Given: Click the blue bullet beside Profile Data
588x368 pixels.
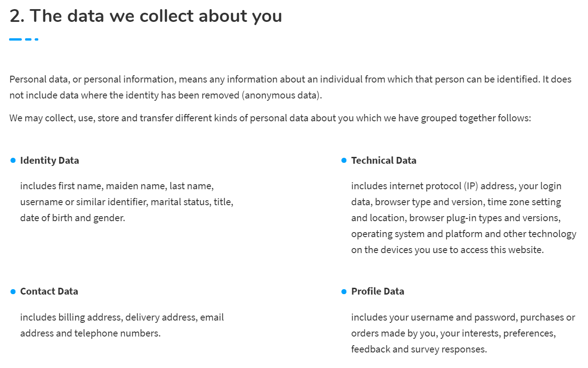Looking at the screenshot, I should 344,291.
